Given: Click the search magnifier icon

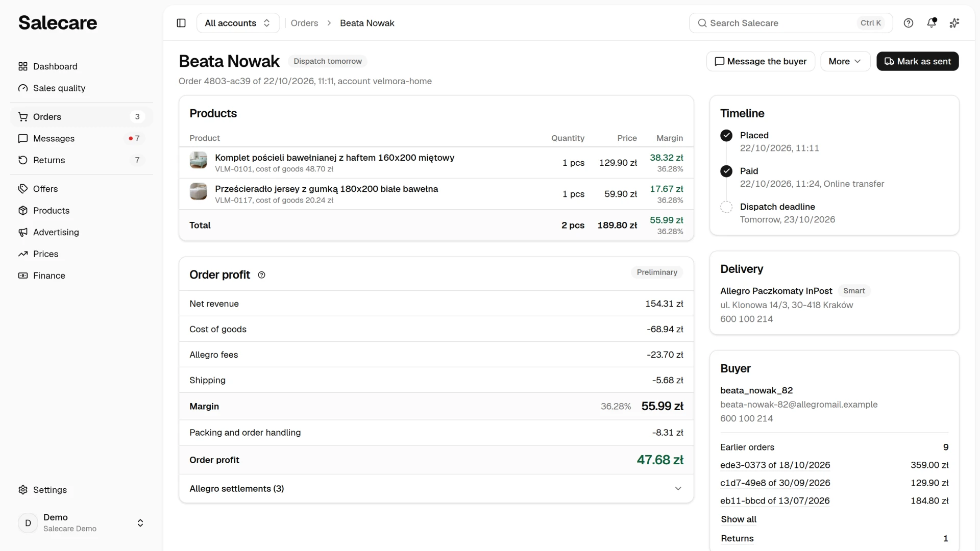Looking at the screenshot, I should click(x=702, y=23).
